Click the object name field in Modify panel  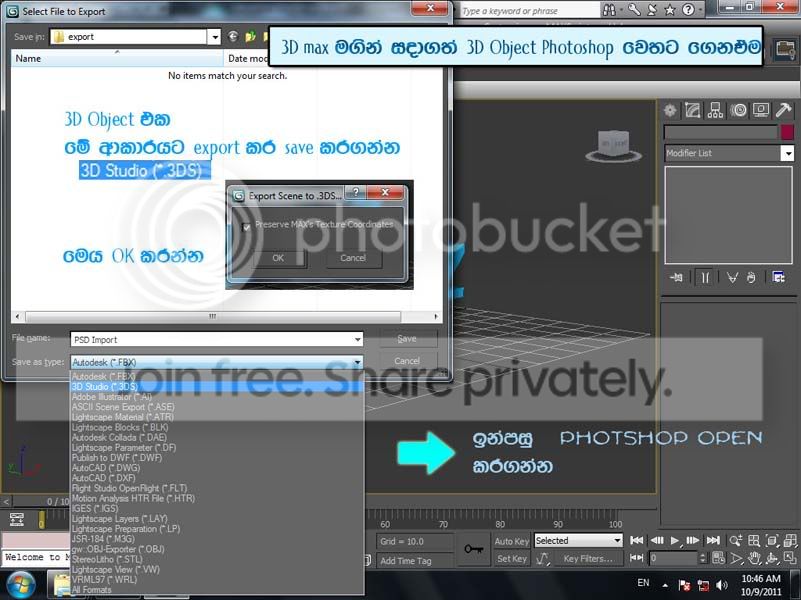tap(720, 132)
